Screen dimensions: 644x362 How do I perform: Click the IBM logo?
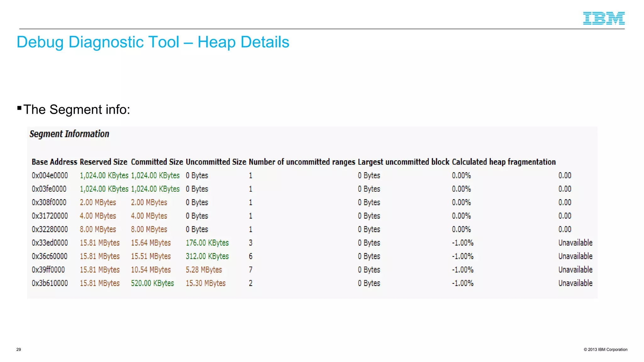click(604, 18)
